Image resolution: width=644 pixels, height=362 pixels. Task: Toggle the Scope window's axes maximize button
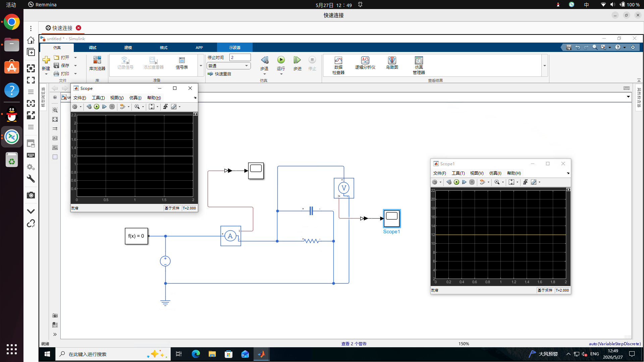195,114
